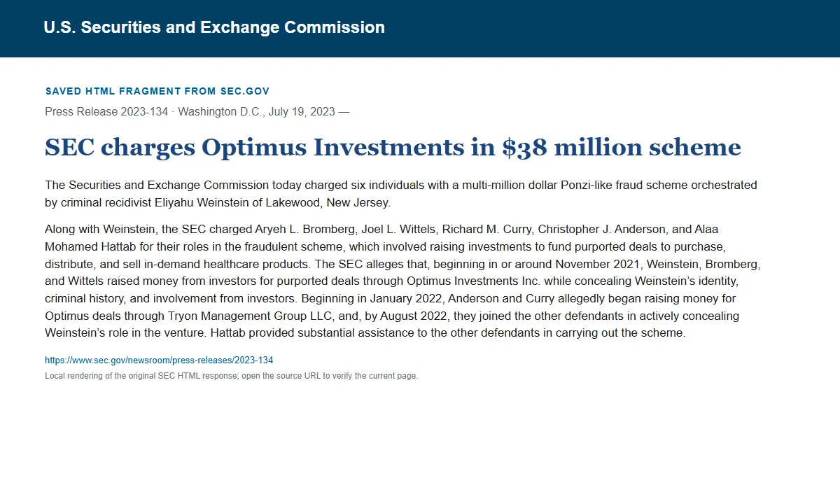Screen dimensions: 840x504
Task: Click the 'Press Release 2023-134' dateline text
Action: pos(197,112)
